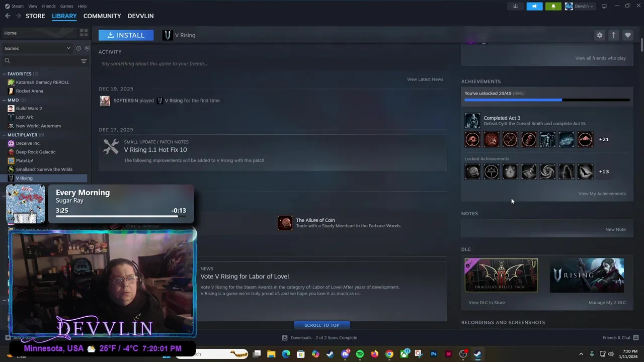Click SCROLL TO TOP button
Screen dimensions: 644x362
pos(322,325)
